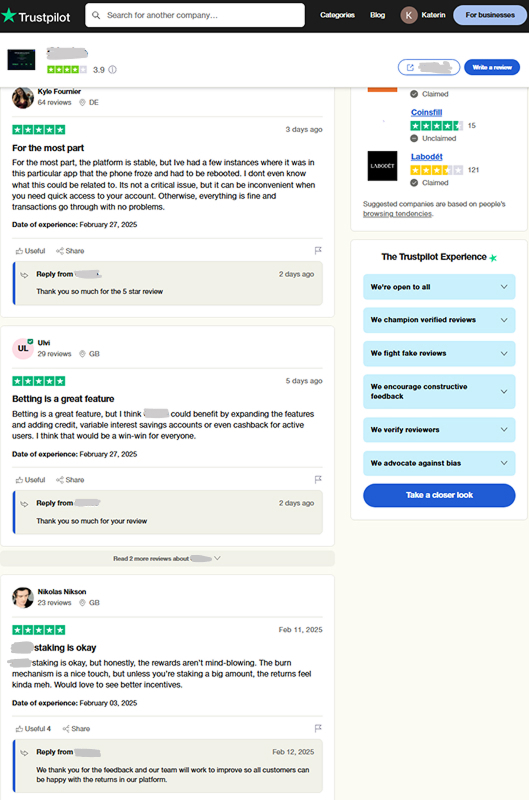
Task: Expand 'We're open to all' section
Action: click(439, 287)
